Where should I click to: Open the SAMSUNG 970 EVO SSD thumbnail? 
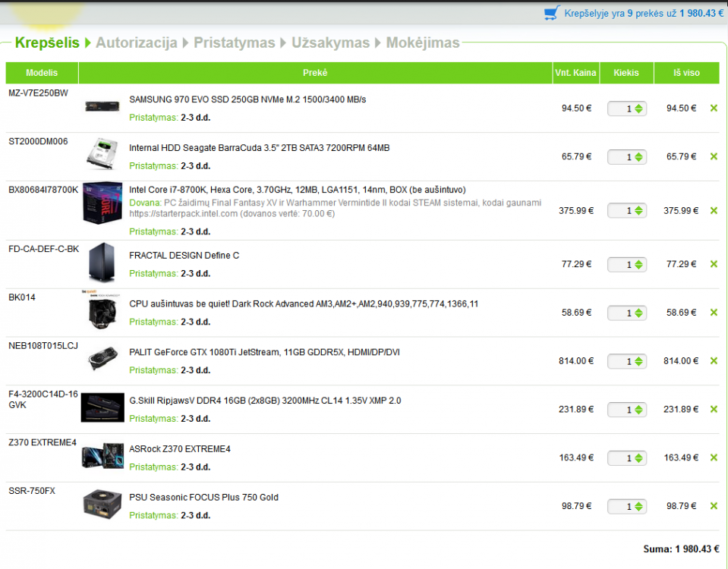coord(102,107)
